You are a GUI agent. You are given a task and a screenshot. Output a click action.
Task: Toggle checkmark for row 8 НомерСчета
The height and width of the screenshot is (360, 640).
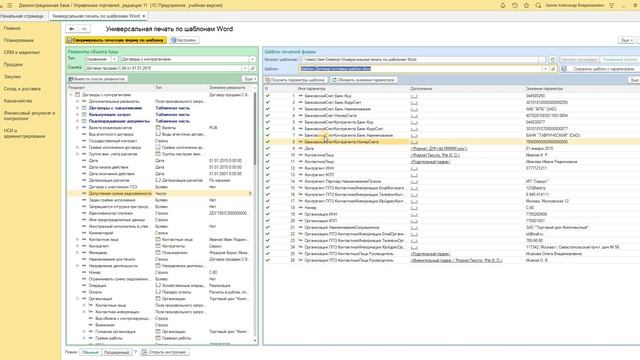point(268,142)
